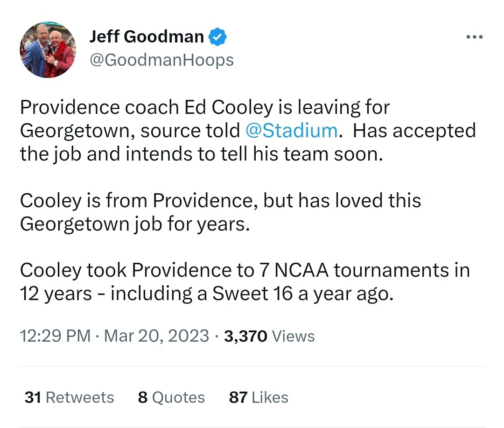Click the words 'Georgetown job for years'
The height and width of the screenshot is (428, 504).
pos(135,224)
